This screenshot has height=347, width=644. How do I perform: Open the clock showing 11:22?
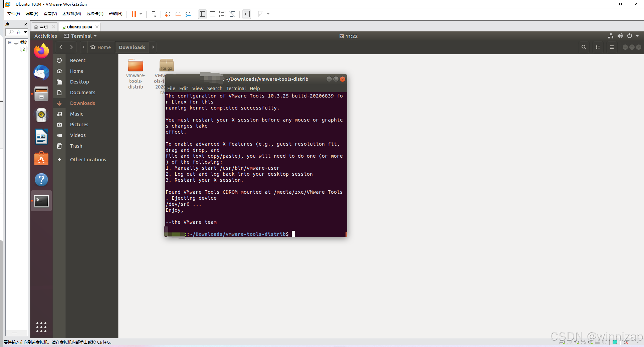coord(349,36)
